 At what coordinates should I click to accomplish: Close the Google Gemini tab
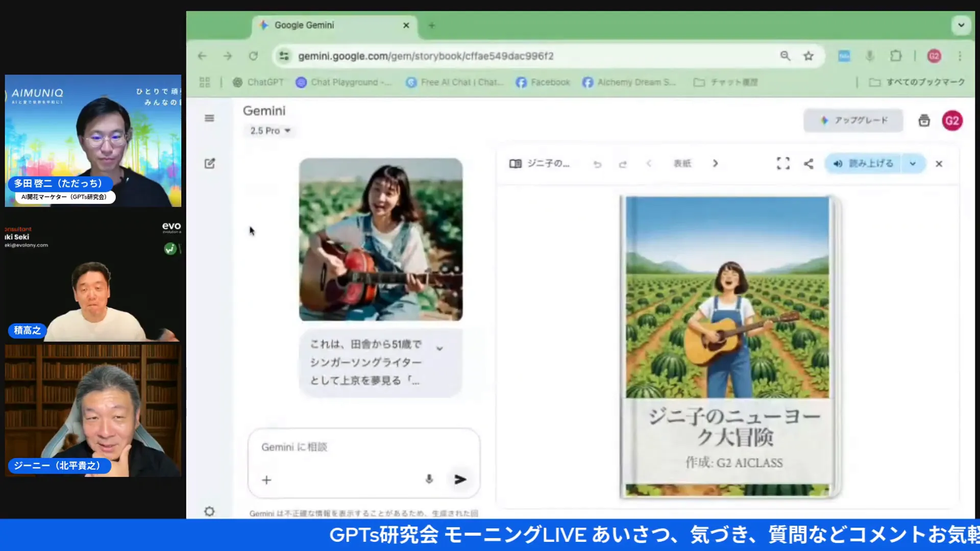tap(406, 26)
